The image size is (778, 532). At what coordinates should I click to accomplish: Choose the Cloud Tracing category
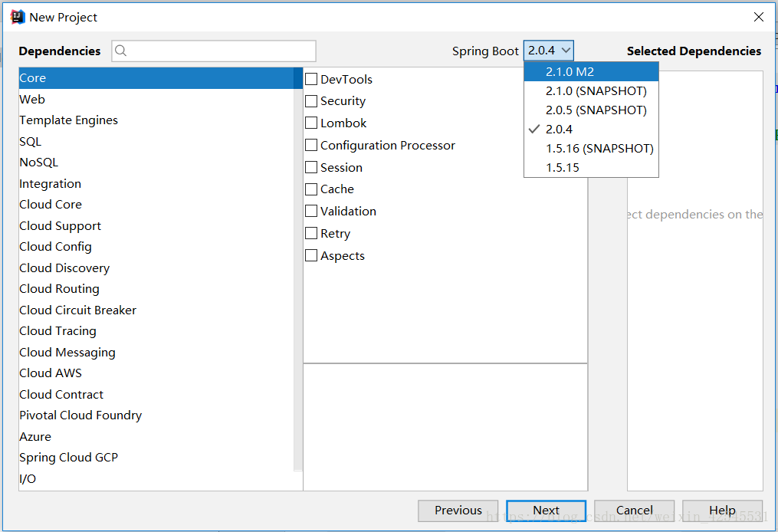point(156,331)
